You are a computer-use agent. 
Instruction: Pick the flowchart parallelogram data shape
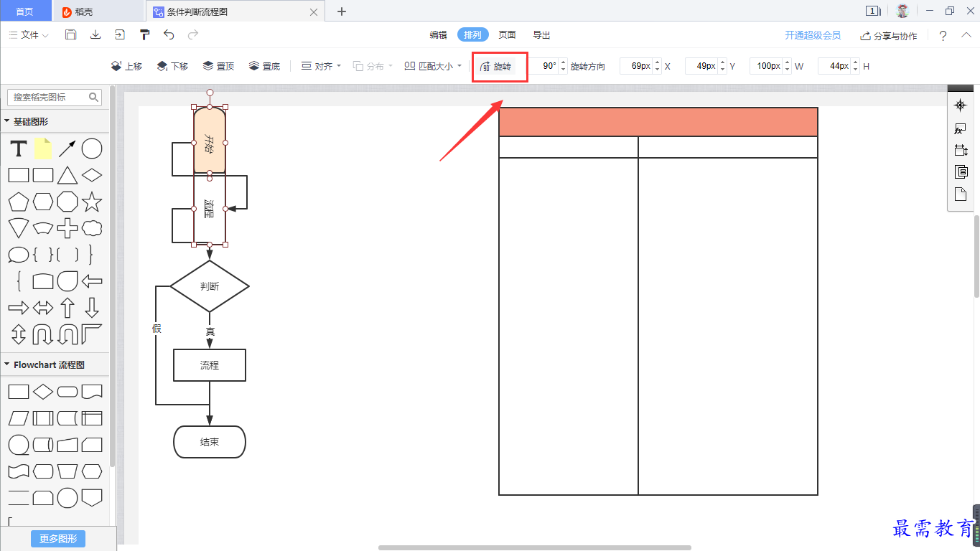[19, 418]
